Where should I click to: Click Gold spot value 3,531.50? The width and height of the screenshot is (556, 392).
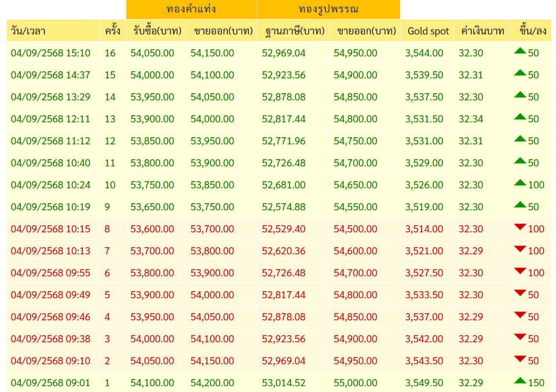[424, 119]
